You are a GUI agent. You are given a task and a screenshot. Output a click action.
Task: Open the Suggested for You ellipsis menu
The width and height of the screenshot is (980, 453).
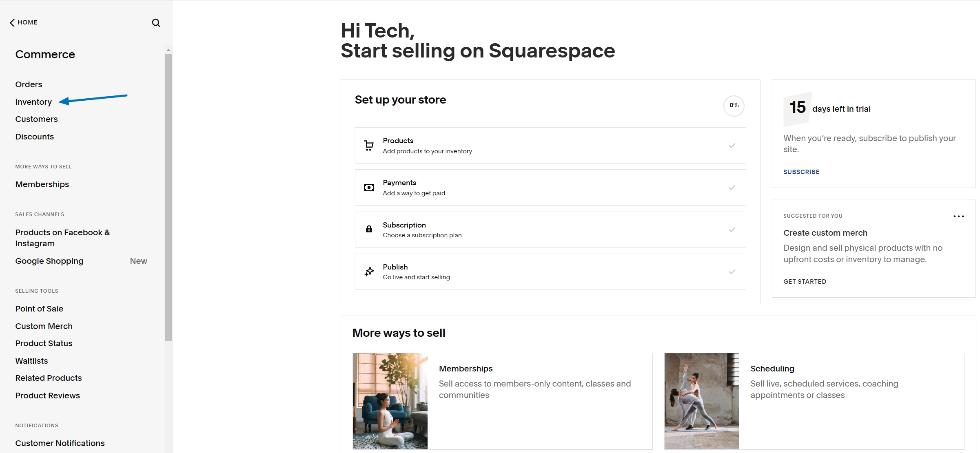click(x=958, y=216)
